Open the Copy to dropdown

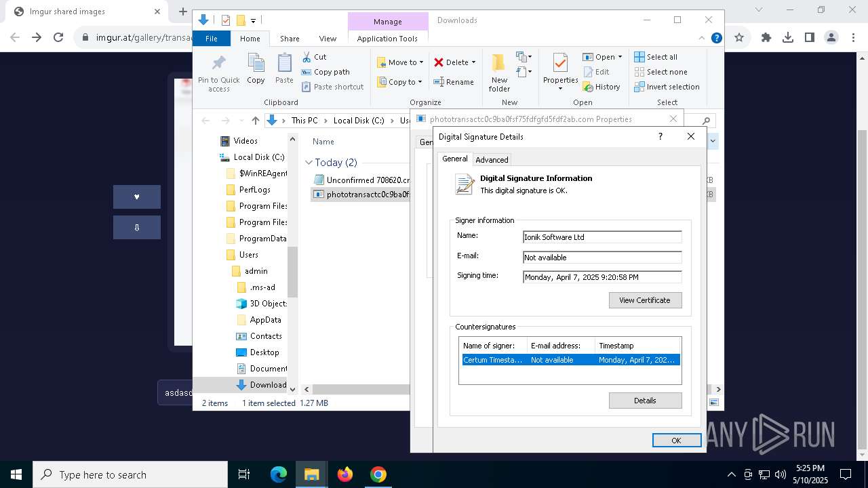400,82
